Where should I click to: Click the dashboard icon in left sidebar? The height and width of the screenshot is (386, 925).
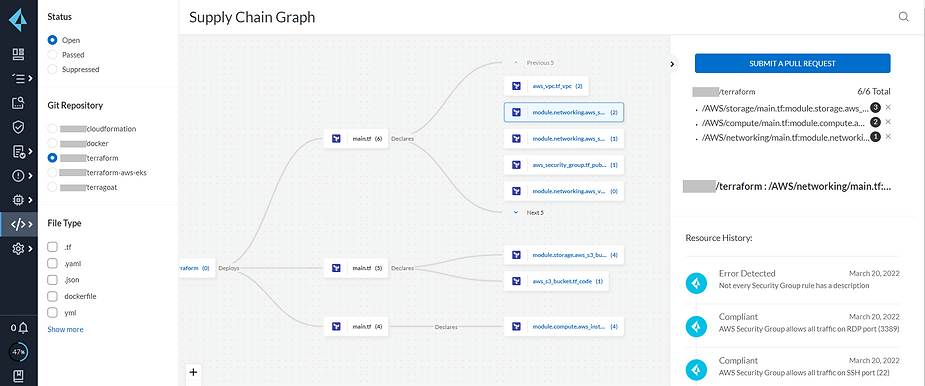[x=18, y=54]
